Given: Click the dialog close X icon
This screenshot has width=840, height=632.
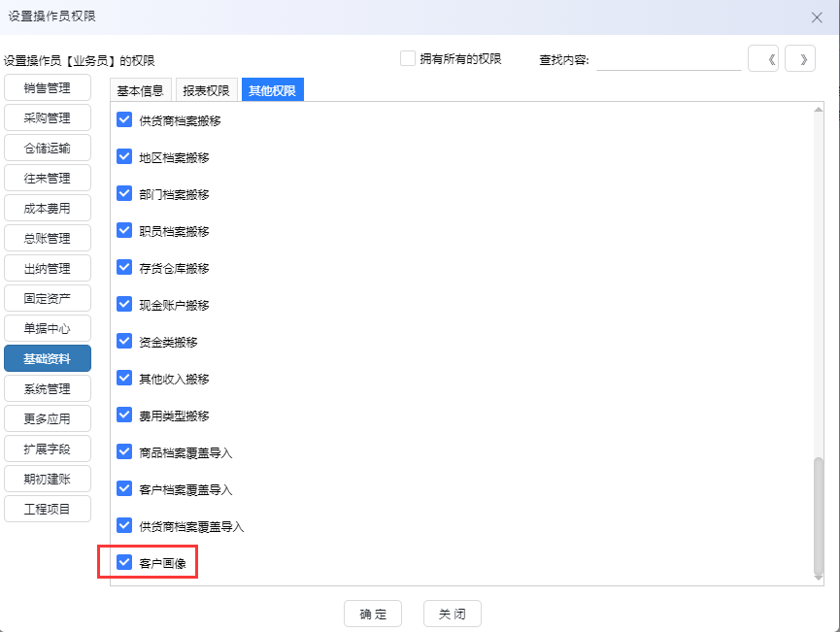Looking at the screenshot, I should (816, 17).
